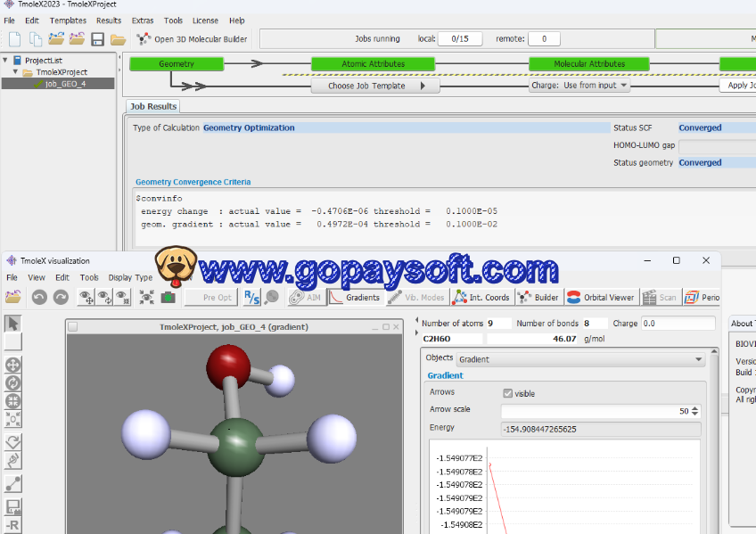Switch to the Job Results tab
Screen dimensions: 756x534
click(153, 106)
